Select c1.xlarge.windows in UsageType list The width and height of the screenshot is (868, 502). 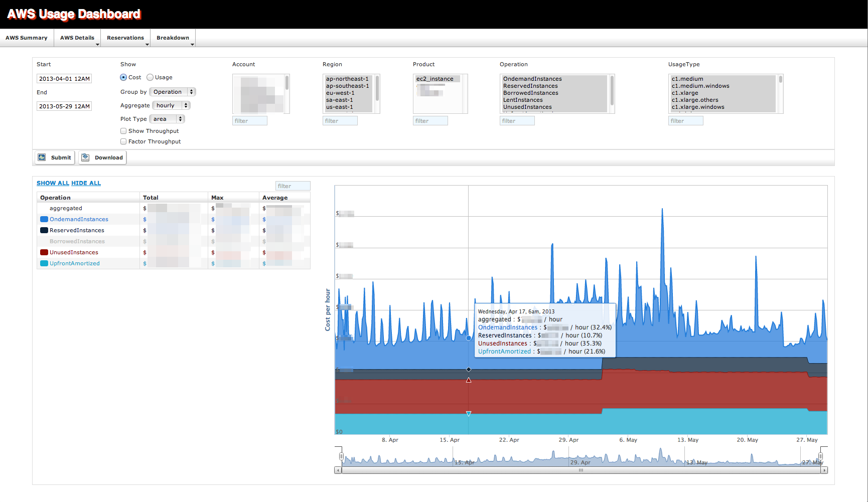(x=723, y=107)
